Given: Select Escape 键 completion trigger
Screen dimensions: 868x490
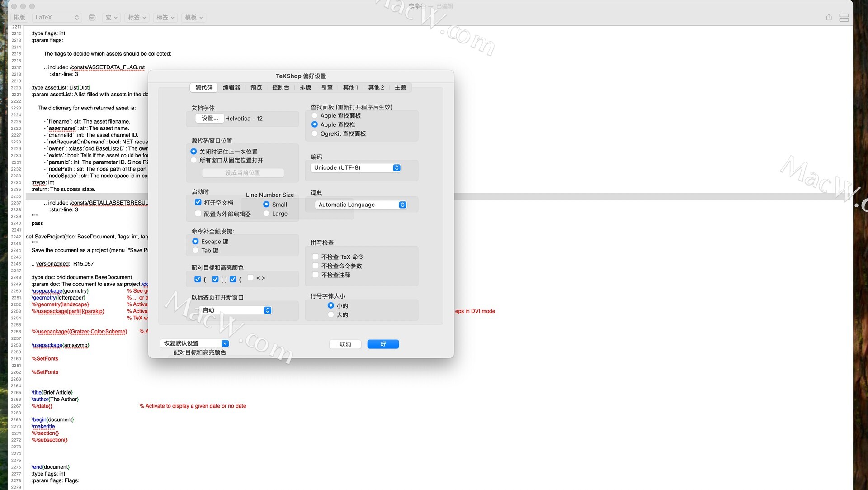Looking at the screenshot, I should coord(195,242).
